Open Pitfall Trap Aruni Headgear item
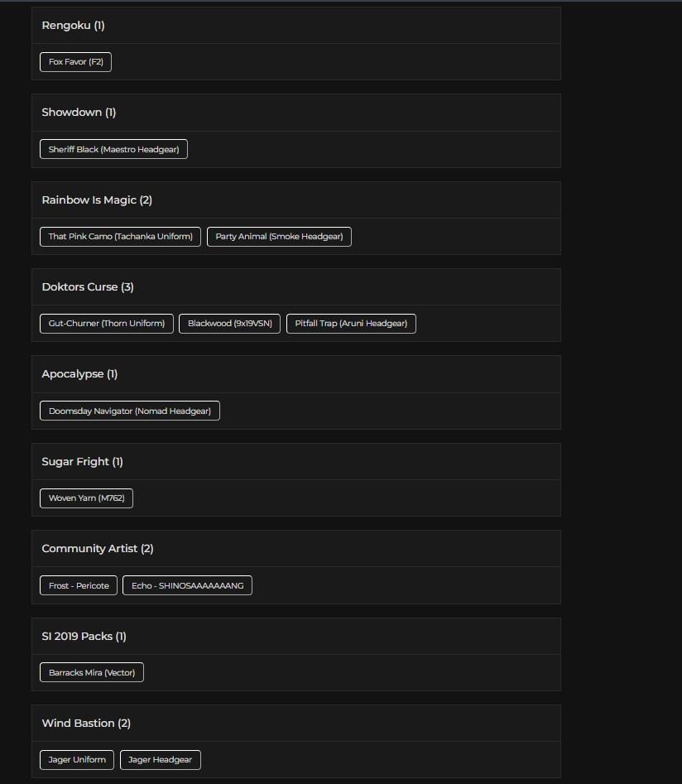The width and height of the screenshot is (682, 784). [351, 324]
